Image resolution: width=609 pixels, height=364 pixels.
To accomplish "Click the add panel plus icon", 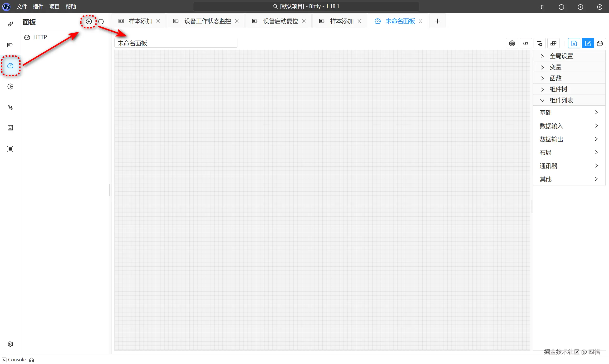I will pos(89,22).
